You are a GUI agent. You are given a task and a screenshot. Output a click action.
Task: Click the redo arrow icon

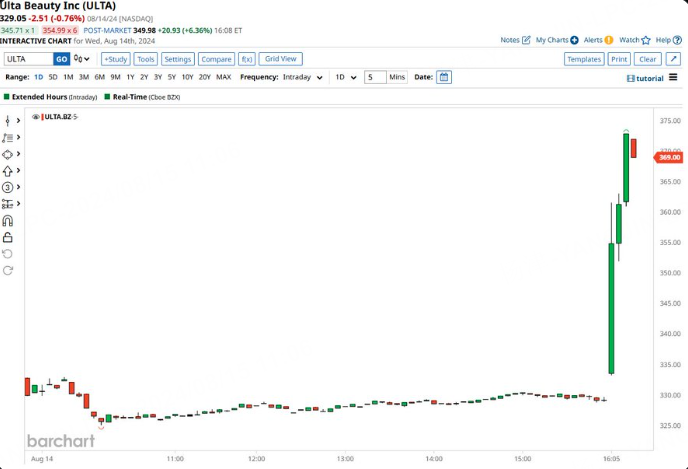pyautogui.click(x=7, y=271)
